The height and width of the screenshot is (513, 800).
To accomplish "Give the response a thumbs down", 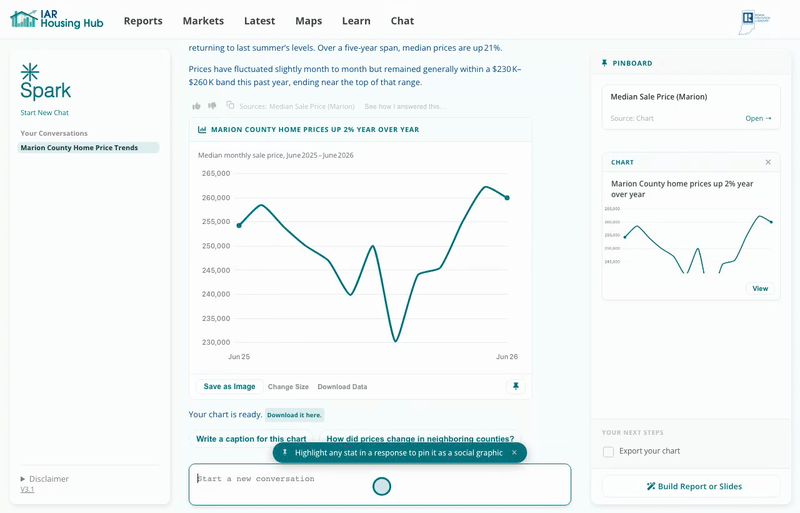I will 212,106.
